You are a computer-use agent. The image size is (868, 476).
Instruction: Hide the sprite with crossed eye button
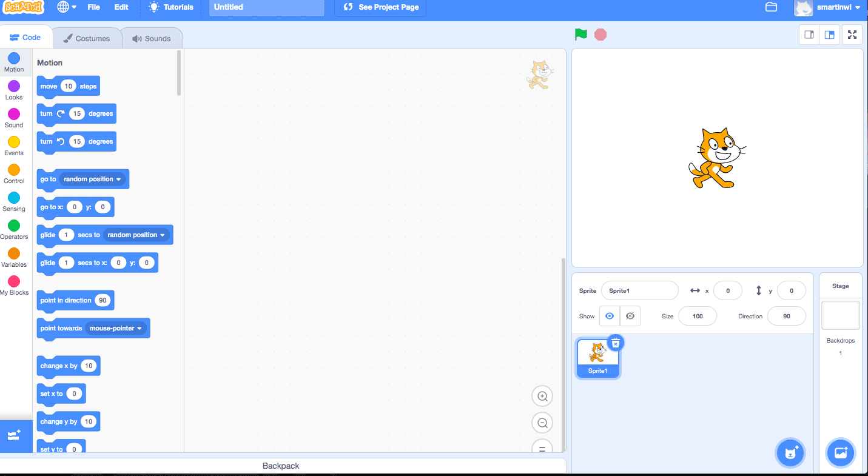(630, 316)
